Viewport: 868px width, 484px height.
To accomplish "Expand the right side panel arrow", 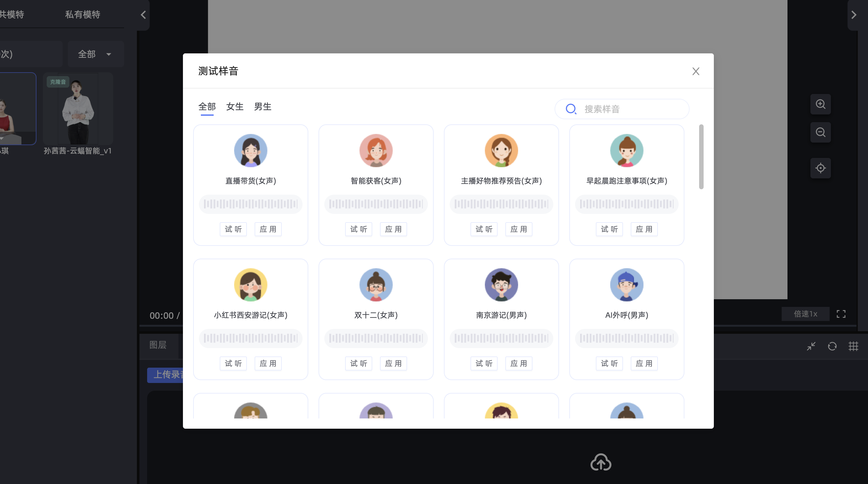I will click(854, 15).
